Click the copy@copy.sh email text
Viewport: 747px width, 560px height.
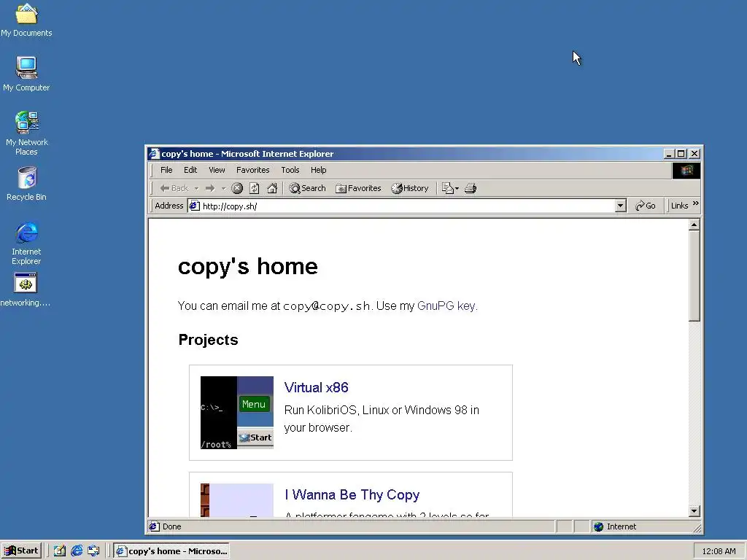coord(326,306)
